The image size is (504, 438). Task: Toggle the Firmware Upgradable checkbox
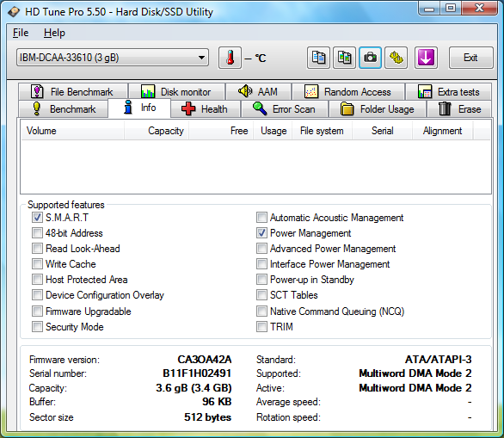[x=37, y=312]
